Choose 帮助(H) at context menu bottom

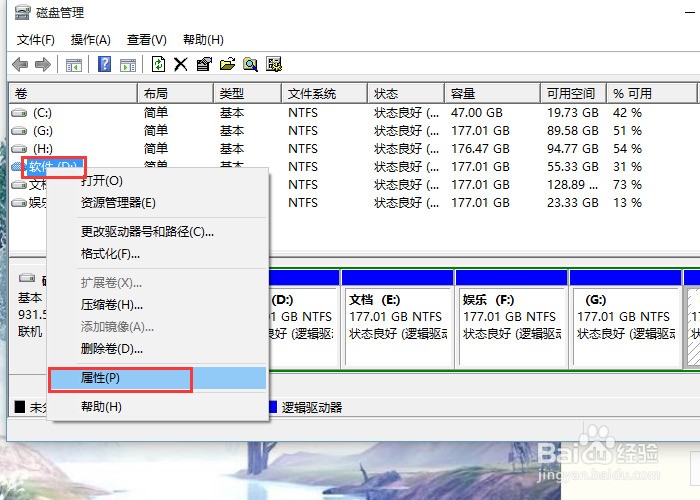tap(157, 407)
